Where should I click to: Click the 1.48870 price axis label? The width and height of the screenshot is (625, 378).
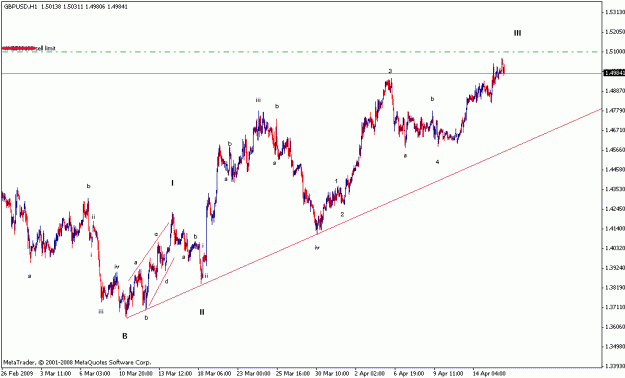coord(615,91)
